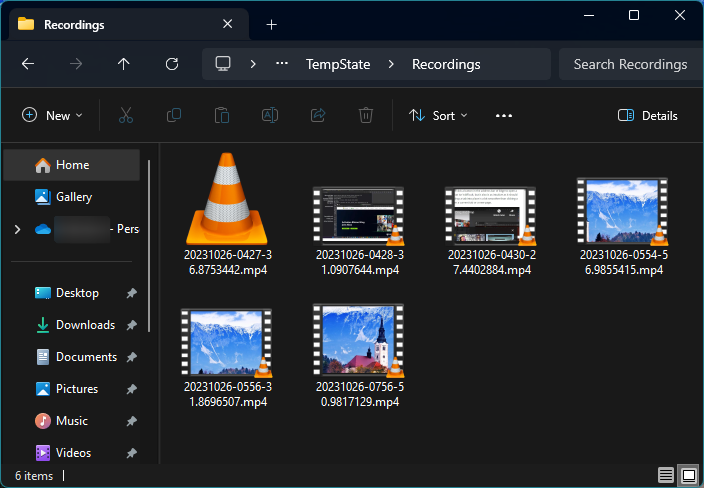Select Recordings breadcrumb segment
Viewport: 704px width, 488px height.
coord(446,64)
